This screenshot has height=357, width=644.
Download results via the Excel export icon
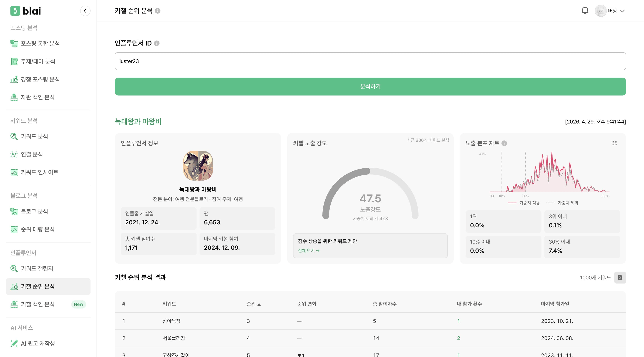point(620,277)
